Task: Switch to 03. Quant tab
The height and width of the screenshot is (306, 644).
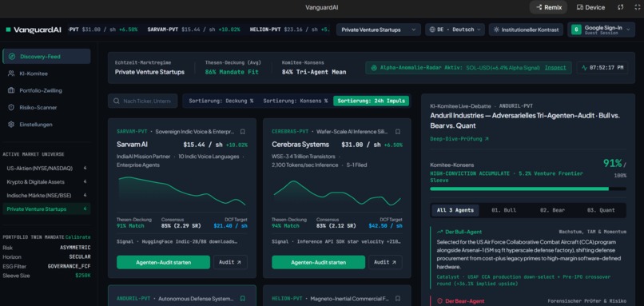Action: click(601, 210)
